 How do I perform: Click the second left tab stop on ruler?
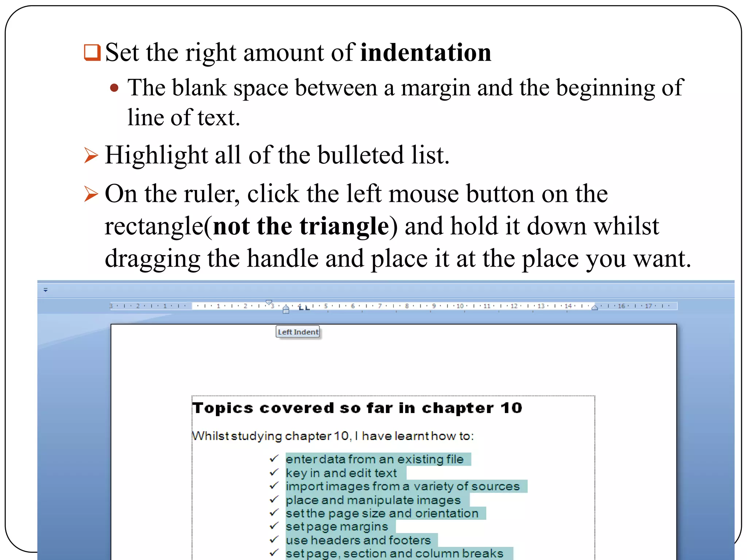[307, 307]
